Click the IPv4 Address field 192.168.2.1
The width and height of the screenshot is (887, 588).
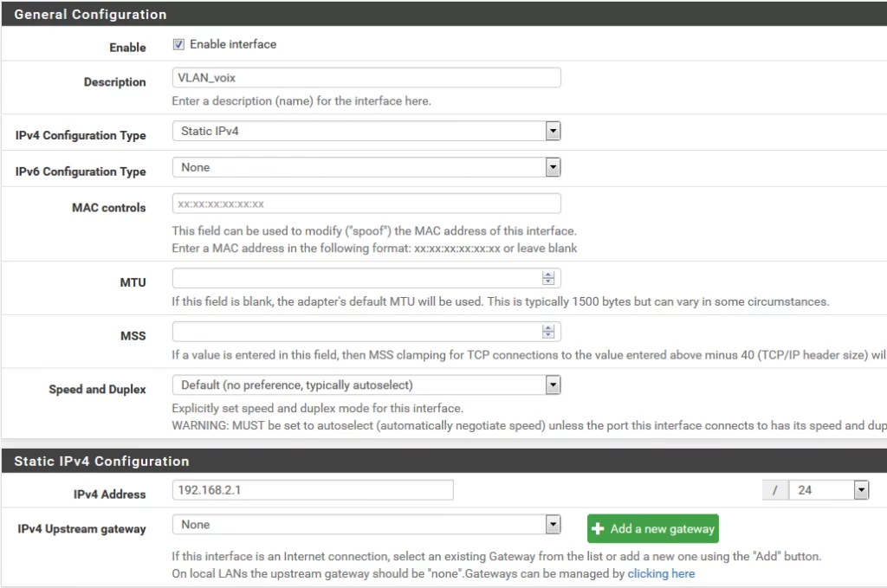pyautogui.click(x=313, y=490)
